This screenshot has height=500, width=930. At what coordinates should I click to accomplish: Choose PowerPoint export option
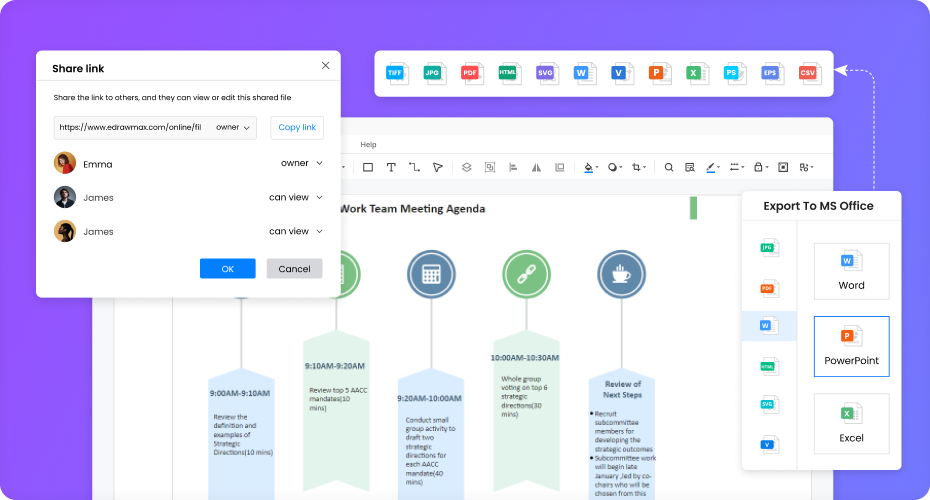point(851,346)
